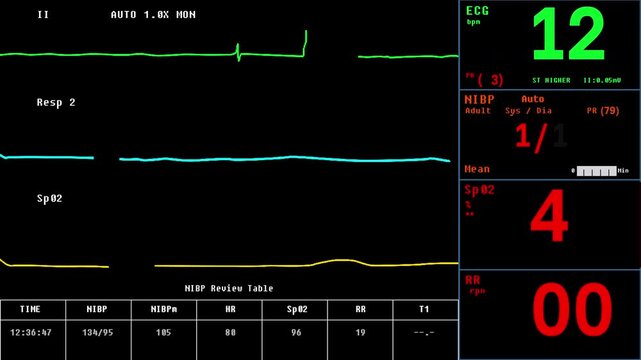Select the cyan respiration waveform
The height and width of the screenshot is (360, 641).
[225, 158]
